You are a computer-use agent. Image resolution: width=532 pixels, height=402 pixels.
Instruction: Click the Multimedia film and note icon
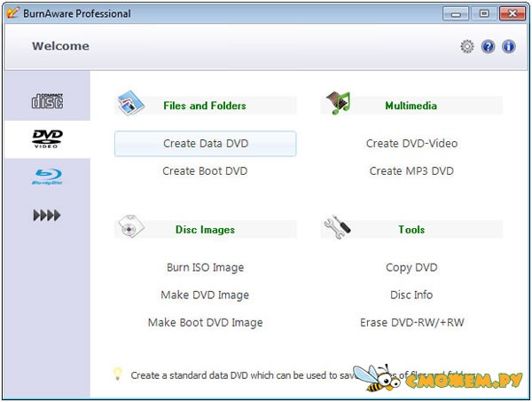(339, 103)
